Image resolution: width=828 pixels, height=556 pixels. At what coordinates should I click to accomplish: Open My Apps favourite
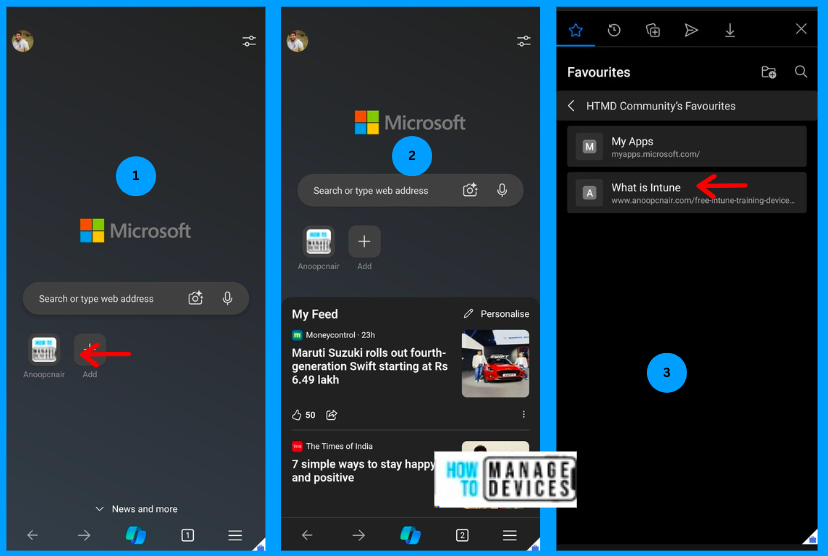tap(686, 146)
